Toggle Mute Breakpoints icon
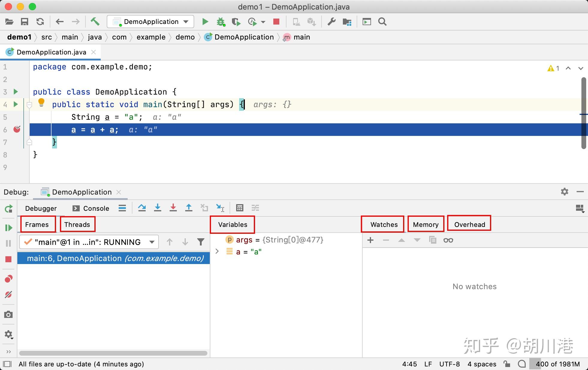Image resolution: width=588 pixels, height=370 pixels. pyautogui.click(x=8, y=295)
